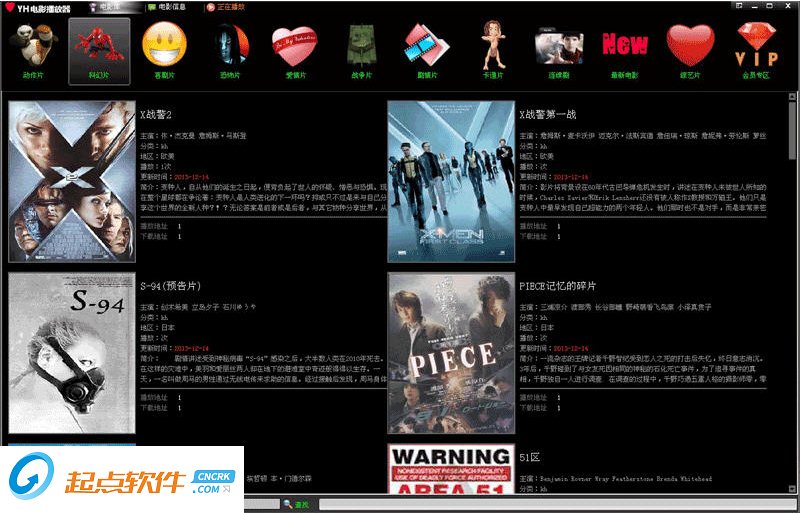Click the search input field beside 查找
The image size is (801, 513).
(262, 504)
